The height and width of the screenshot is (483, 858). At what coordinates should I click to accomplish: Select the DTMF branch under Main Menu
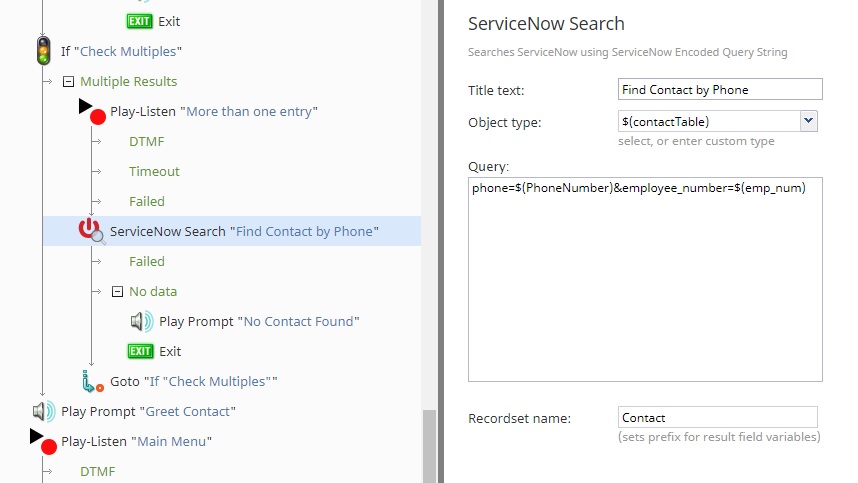click(x=97, y=472)
